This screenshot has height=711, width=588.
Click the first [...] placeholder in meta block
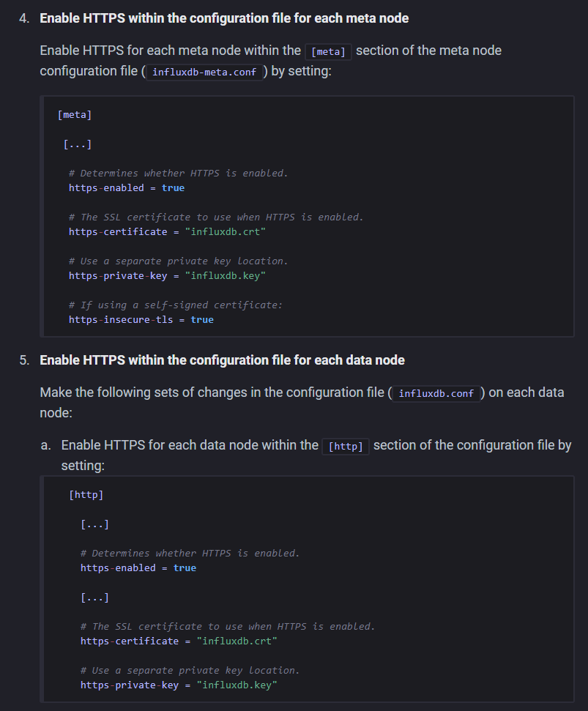[77, 144]
